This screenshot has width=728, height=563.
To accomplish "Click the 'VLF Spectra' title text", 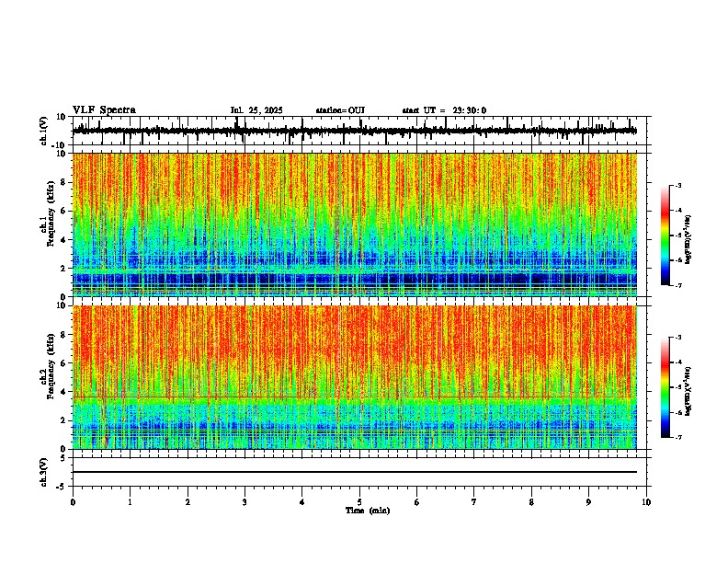I will (104, 110).
